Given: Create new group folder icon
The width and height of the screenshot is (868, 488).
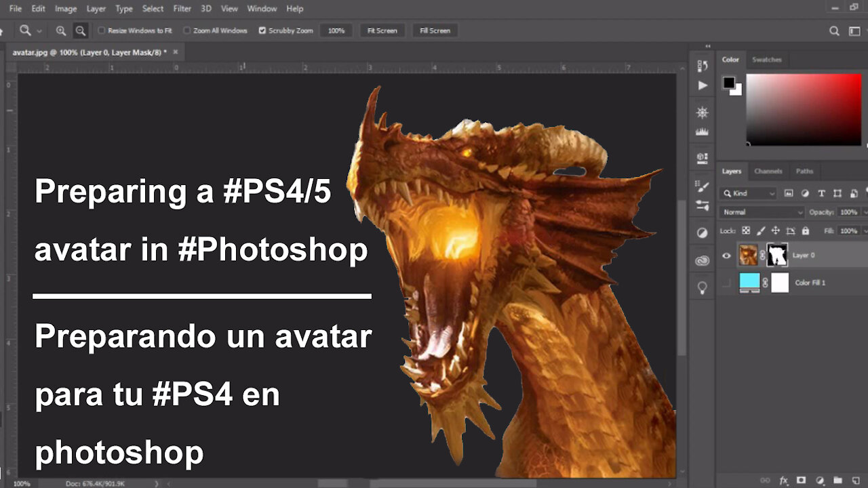Looking at the screenshot, I should [x=837, y=480].
